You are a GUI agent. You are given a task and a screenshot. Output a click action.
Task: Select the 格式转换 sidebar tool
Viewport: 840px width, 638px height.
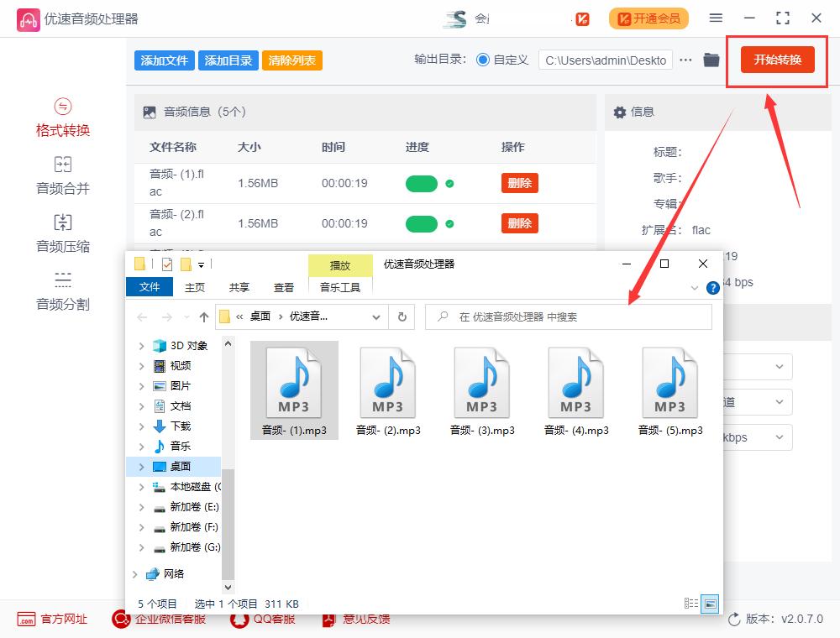click(x=61, y=118)
